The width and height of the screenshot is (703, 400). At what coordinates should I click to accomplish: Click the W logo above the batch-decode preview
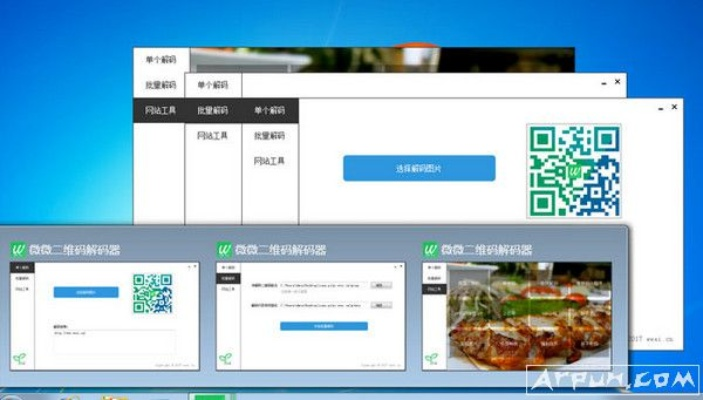click(224, 250)
